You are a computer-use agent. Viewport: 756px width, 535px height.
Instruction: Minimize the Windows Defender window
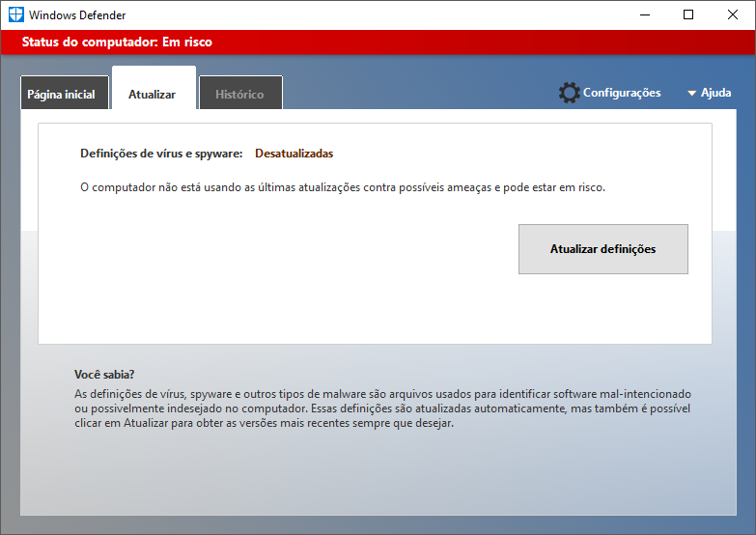point(645,14)
